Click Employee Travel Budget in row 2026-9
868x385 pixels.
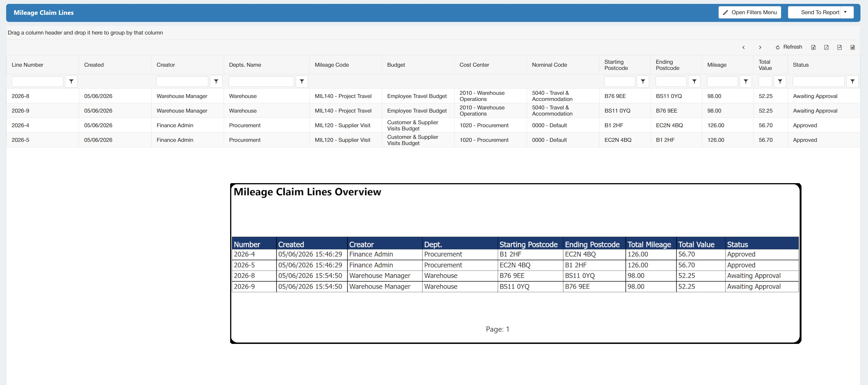point(417,111)
